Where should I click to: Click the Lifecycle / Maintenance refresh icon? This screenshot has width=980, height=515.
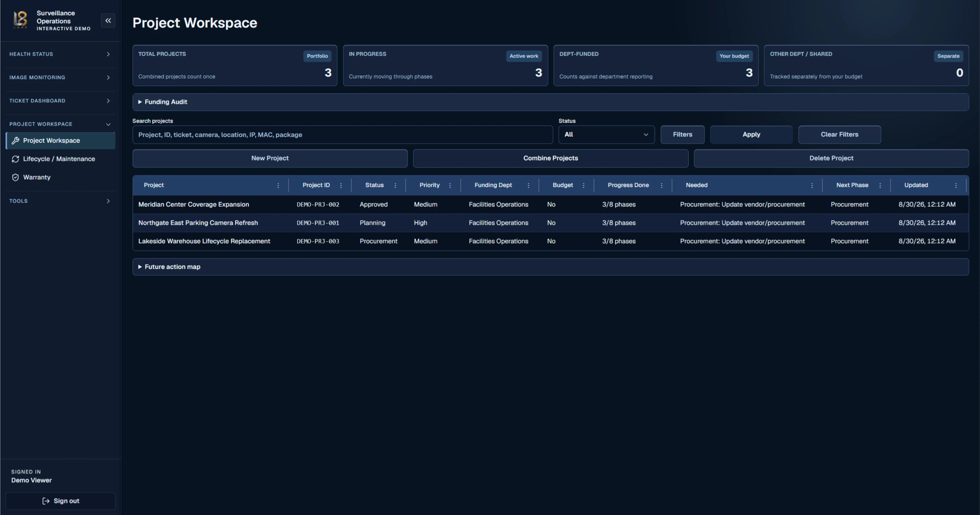pyautogui.click(x=15, y=159)
